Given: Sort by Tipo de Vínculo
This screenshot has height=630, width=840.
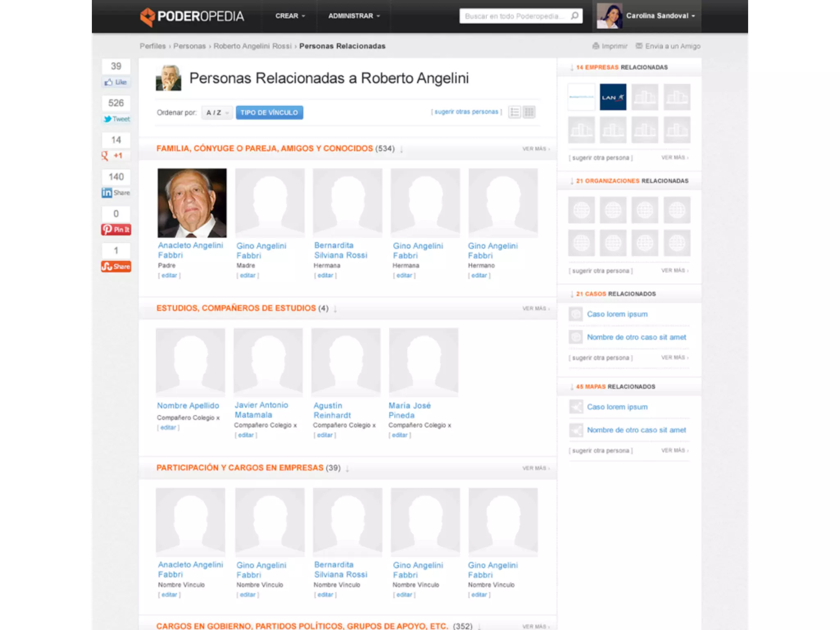Looking at the screenshot, I should [x=269, y=112].
